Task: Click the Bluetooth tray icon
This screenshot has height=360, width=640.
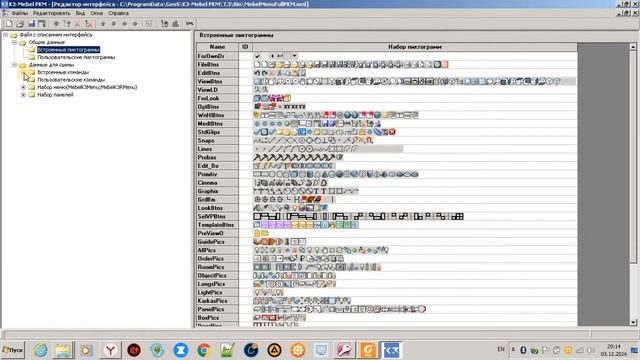Action: coord(523,350)
